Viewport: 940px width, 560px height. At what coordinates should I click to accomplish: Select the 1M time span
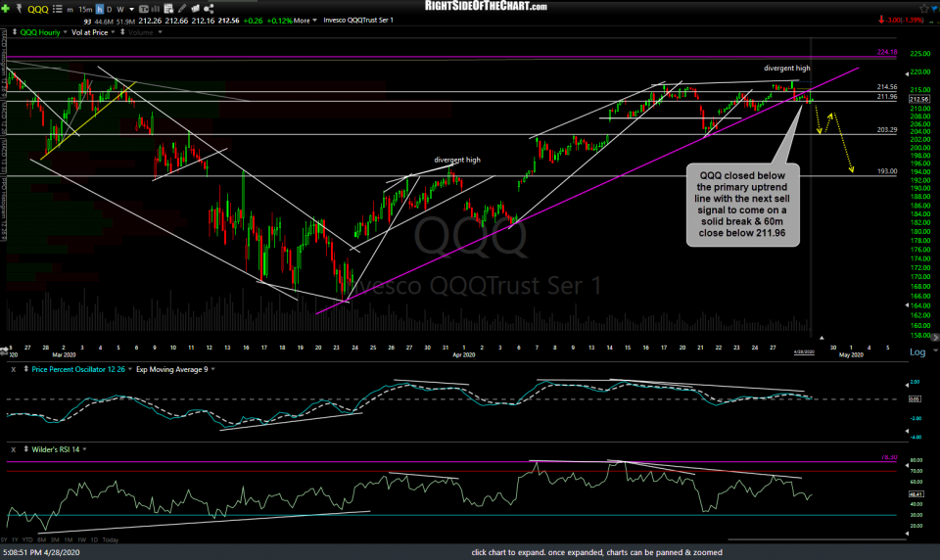coord(68,539)
